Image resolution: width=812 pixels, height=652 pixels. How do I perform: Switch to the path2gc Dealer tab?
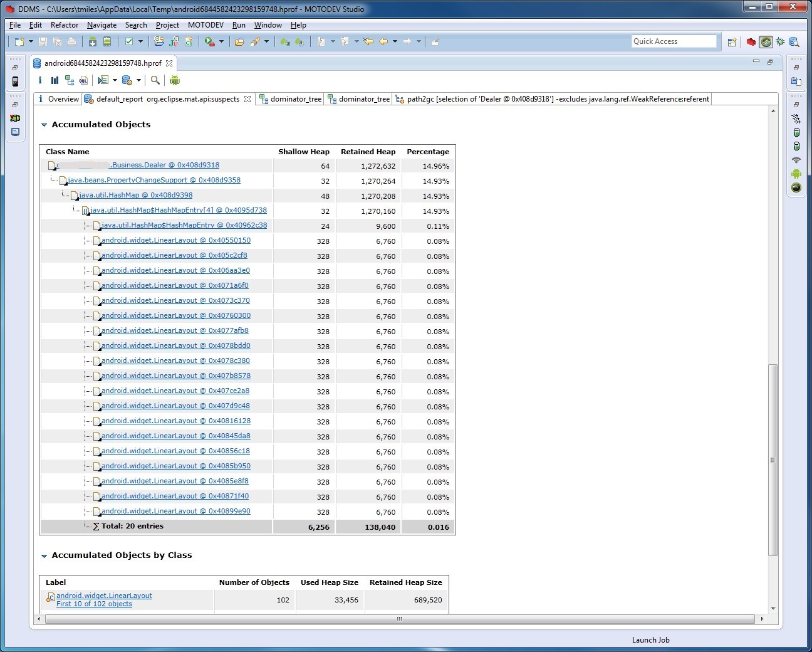(x=552, y=99)
